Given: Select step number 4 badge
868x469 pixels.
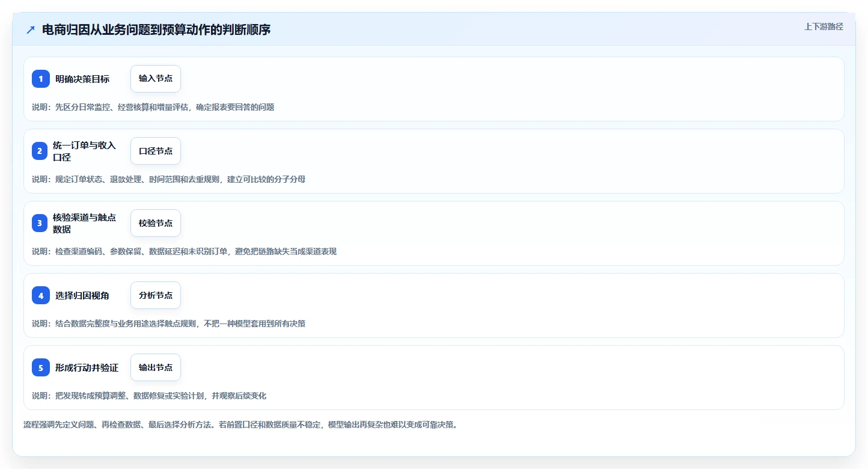Looking at the screenshot, I should pyautogui.click(x=41, y=295).
